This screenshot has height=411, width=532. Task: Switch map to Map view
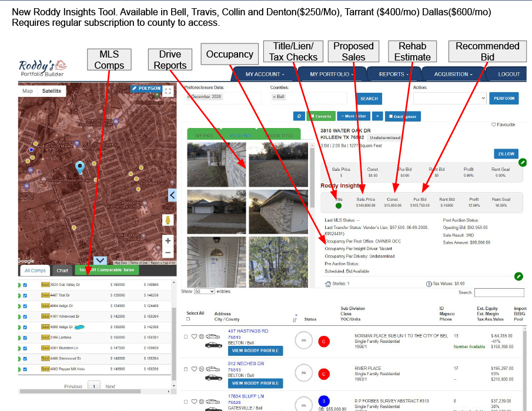[28, 91]
